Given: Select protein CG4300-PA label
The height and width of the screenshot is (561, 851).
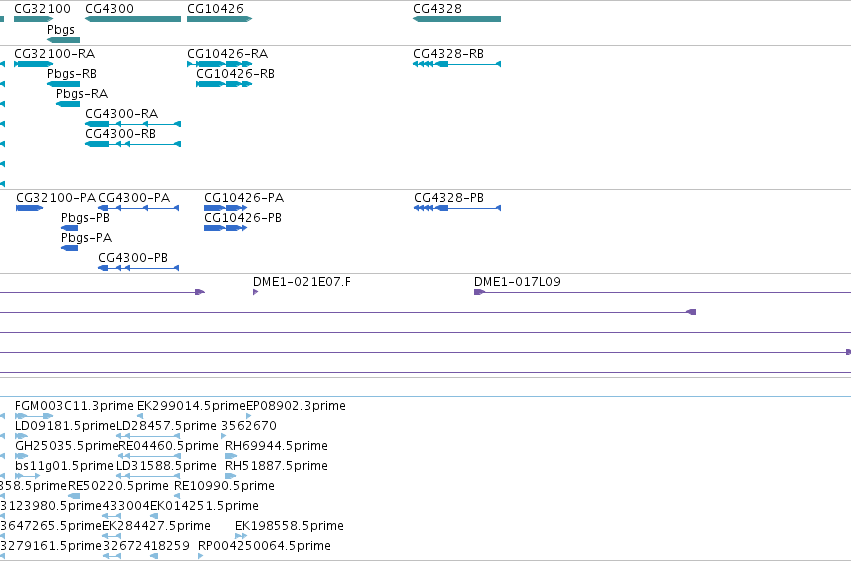Looking at the screenshot, I should point(134,198).
